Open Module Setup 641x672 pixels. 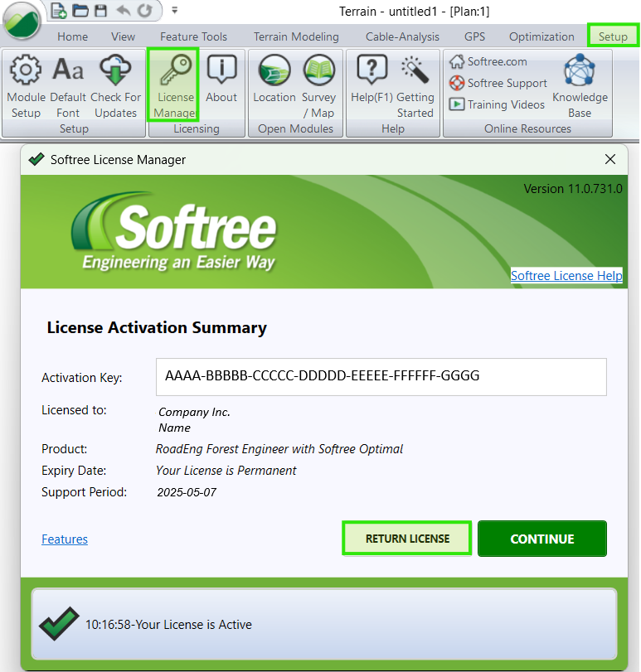[x=26, y=85]
